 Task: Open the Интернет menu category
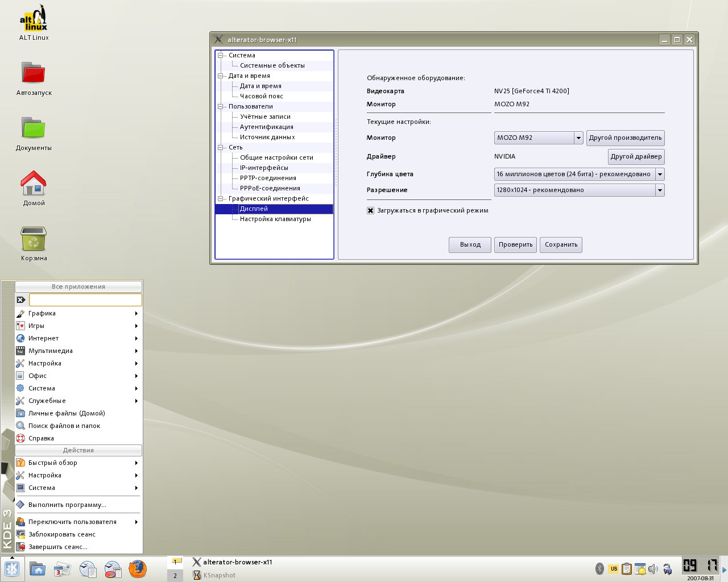coord(78,338)
